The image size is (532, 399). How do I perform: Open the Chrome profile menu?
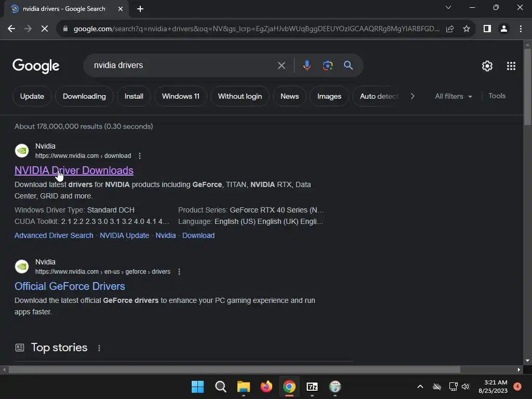coord(504,29)
